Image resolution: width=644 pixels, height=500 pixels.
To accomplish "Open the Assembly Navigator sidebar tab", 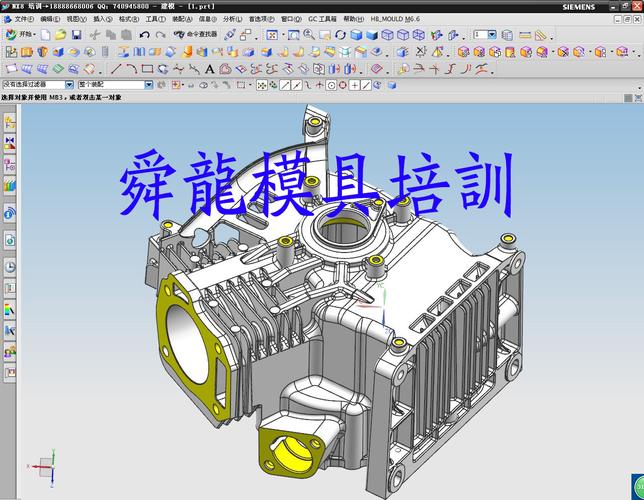I will tap(10, 122).
